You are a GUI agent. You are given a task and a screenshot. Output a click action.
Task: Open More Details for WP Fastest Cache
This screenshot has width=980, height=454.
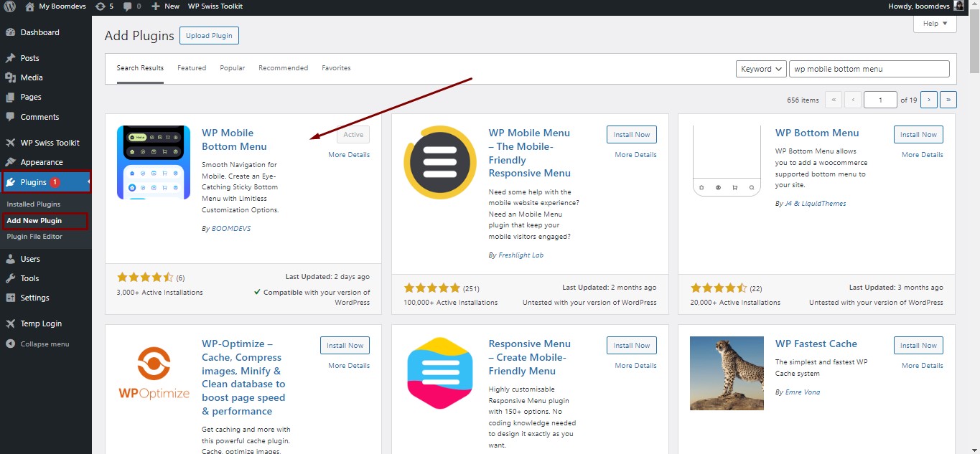(x=923, y=366)
